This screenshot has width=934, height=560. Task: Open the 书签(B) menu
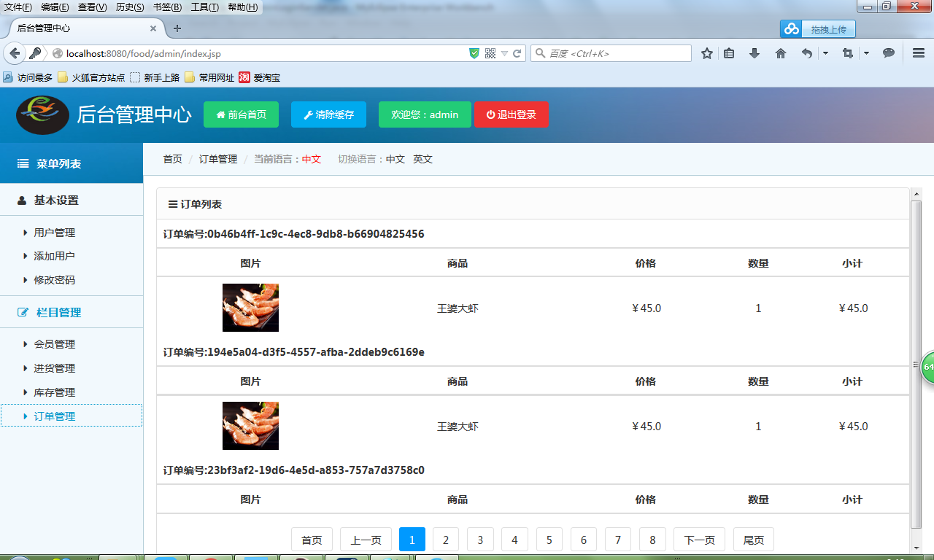167,7
